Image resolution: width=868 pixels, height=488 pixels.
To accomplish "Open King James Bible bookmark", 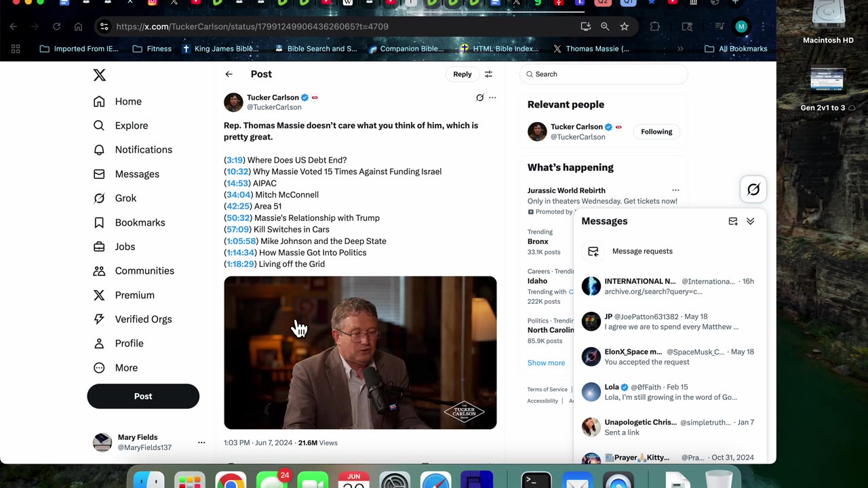I will tap(220, 49).
